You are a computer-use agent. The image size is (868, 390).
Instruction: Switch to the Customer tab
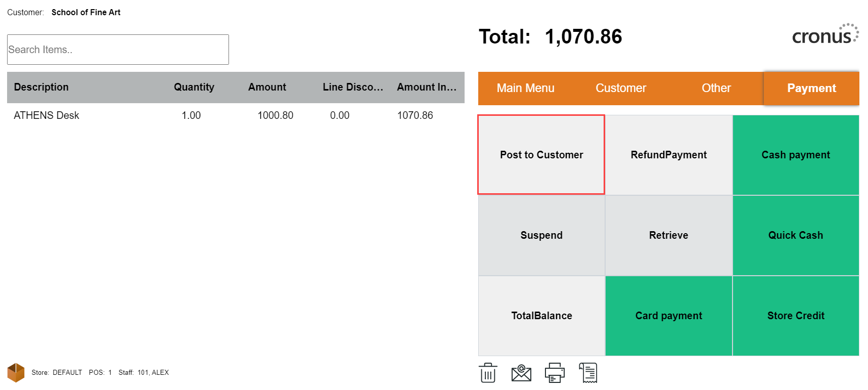point(620,89)
